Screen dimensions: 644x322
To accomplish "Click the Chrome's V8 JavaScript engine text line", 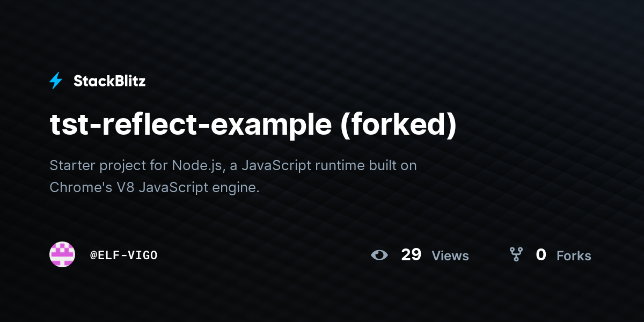I will coord(155,188).
